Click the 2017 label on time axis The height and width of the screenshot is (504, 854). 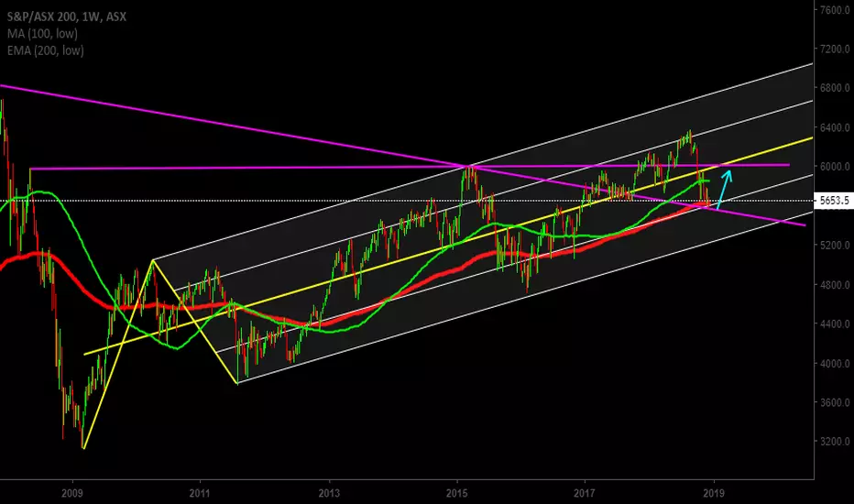[x=585, y=494]
